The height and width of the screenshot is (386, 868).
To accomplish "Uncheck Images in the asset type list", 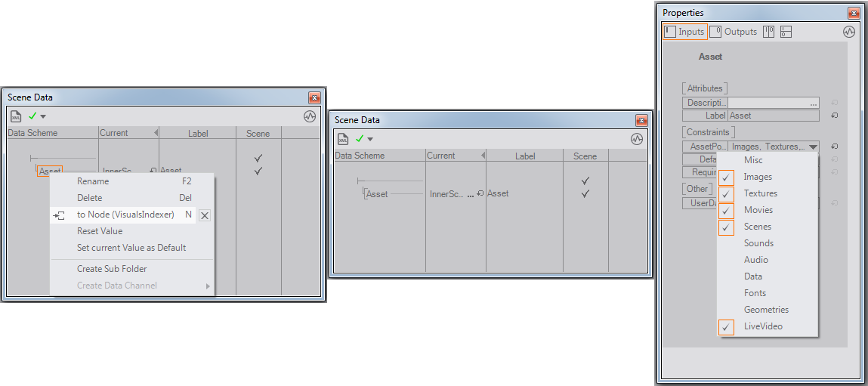I will [x=727, y=177].
